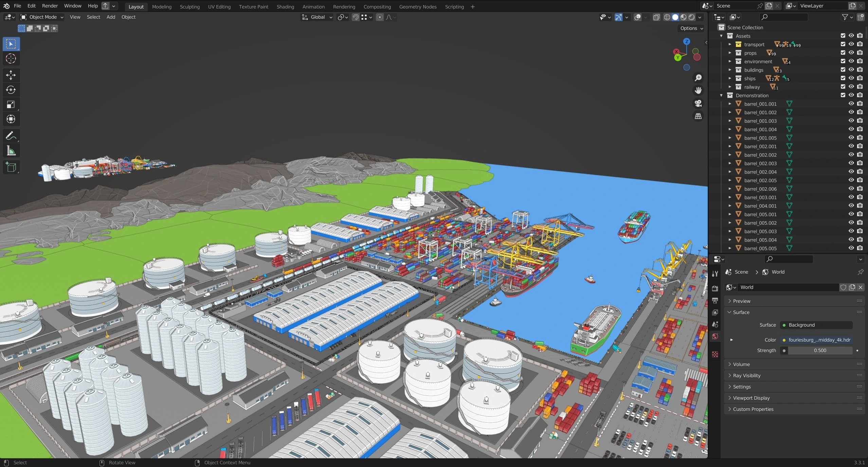Toggle camera view icon in viewport
This screenshot has height=467, width=868.
(698, 103)
